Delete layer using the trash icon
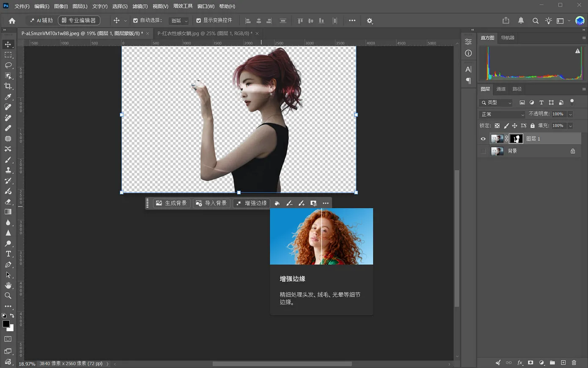588x368 pixels. 574,363
